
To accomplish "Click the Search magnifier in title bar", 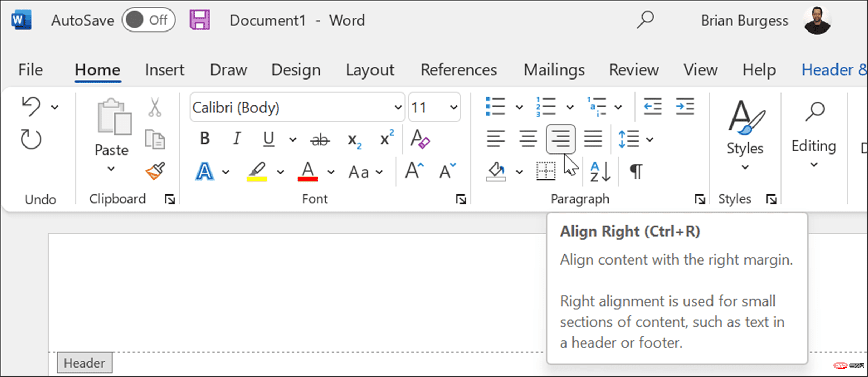I will pos(645,20).
